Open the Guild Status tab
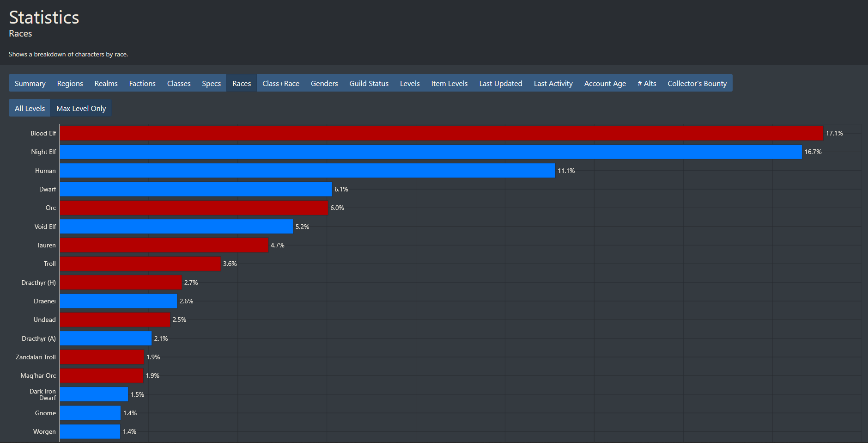The height and width of the screenshot is (443, 868). click(x=369, y=83)
